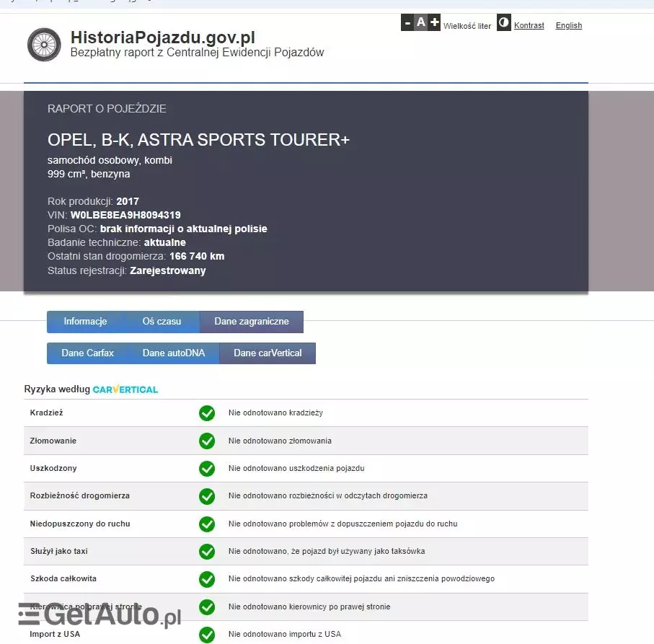Click the green icon for Import z USA
This screenshot has height=644, width=654.
(x=207, y=634)
